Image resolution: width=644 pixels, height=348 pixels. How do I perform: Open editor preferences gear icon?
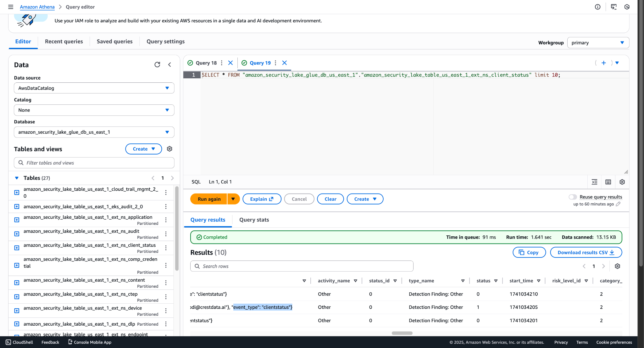click(x=622, y=182)
